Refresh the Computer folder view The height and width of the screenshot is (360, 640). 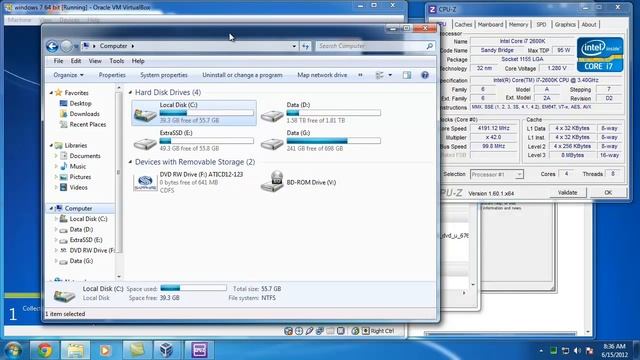(x=305, y=46)
